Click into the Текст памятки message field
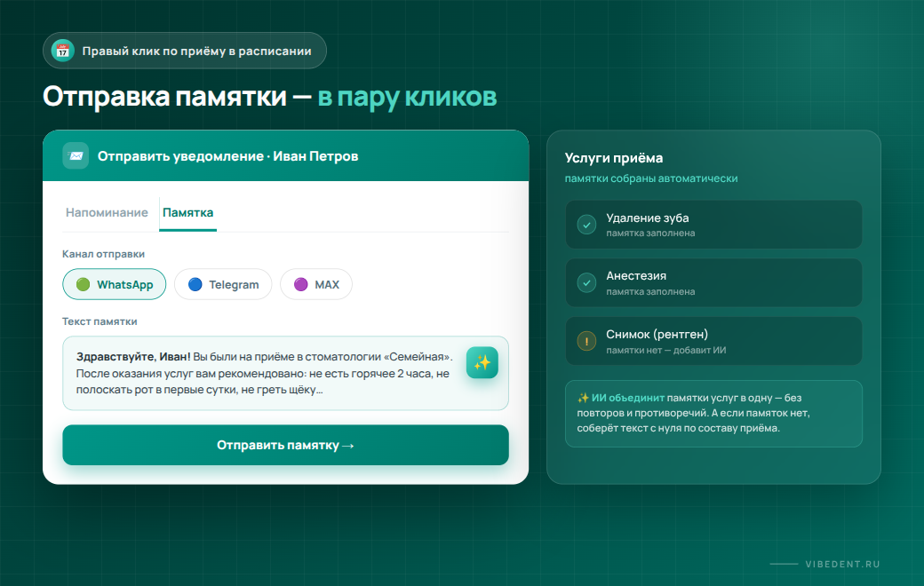The image size is (924, 586). click(x=285, y=373)
